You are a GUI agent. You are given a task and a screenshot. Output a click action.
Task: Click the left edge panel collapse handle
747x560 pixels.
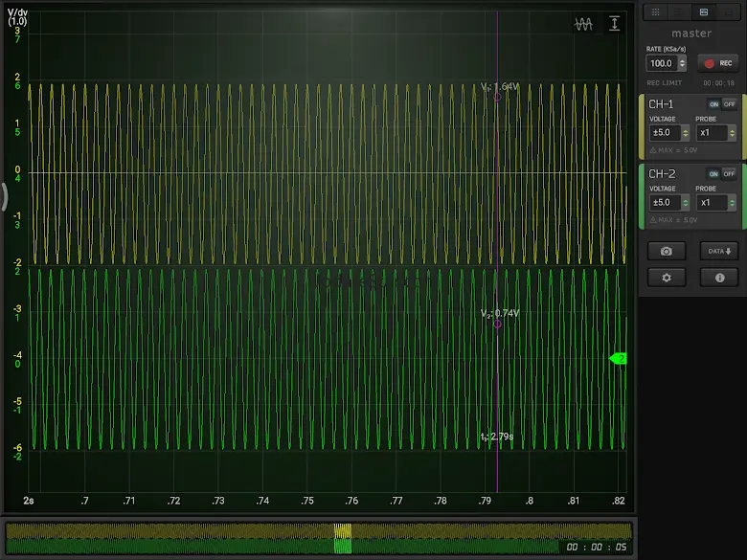(4, 197)
